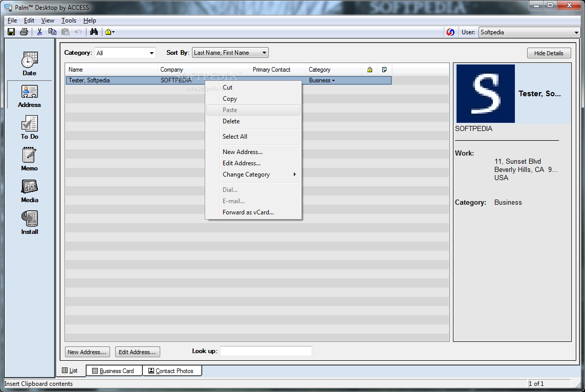Click the SOFTPEDIA company name in details pane
The height and width of the screenshot is (392, 585).
coord(474,128)
